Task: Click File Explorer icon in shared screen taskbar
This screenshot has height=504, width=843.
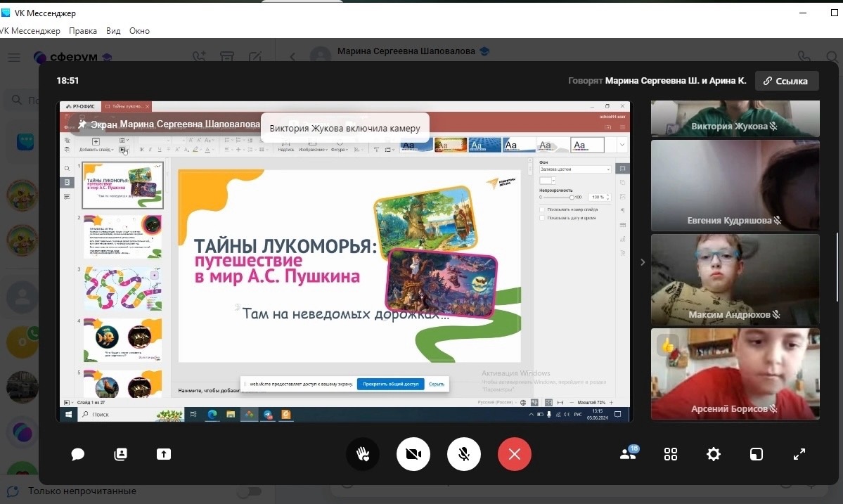Action: [231, 414]
